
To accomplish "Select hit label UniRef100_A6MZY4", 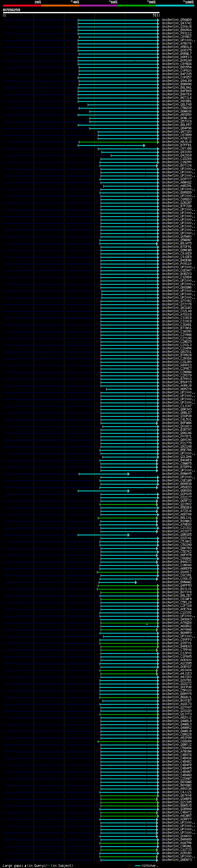I will (177, 389).
